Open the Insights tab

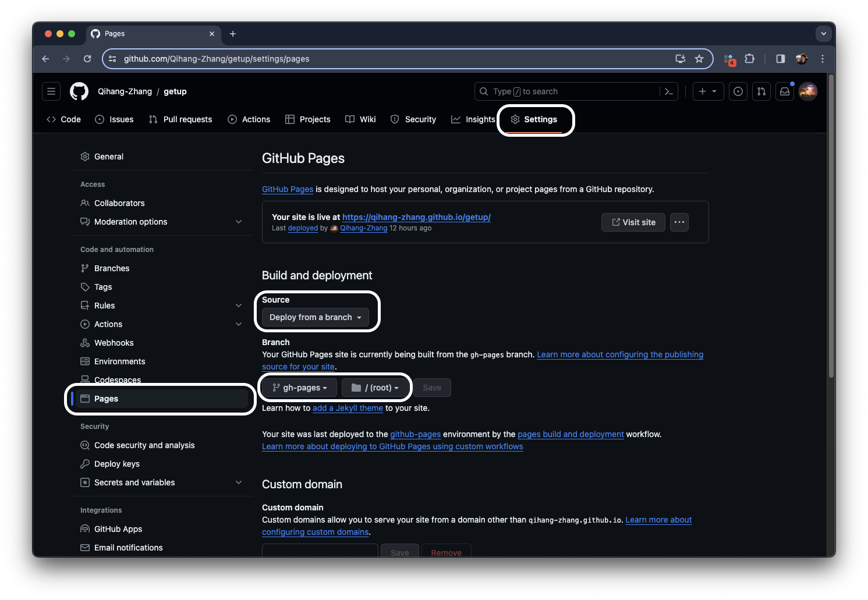(x=473, y=119)
